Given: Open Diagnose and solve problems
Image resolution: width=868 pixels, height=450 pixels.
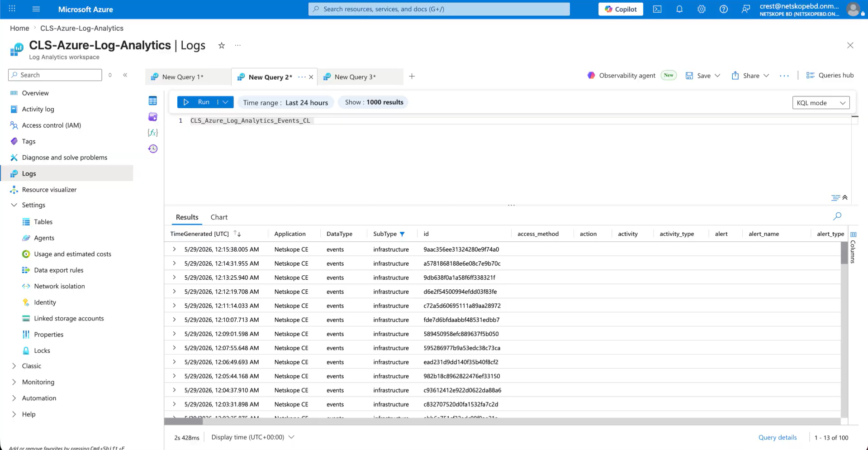Looking at the screenshot, I should [65, 158].
